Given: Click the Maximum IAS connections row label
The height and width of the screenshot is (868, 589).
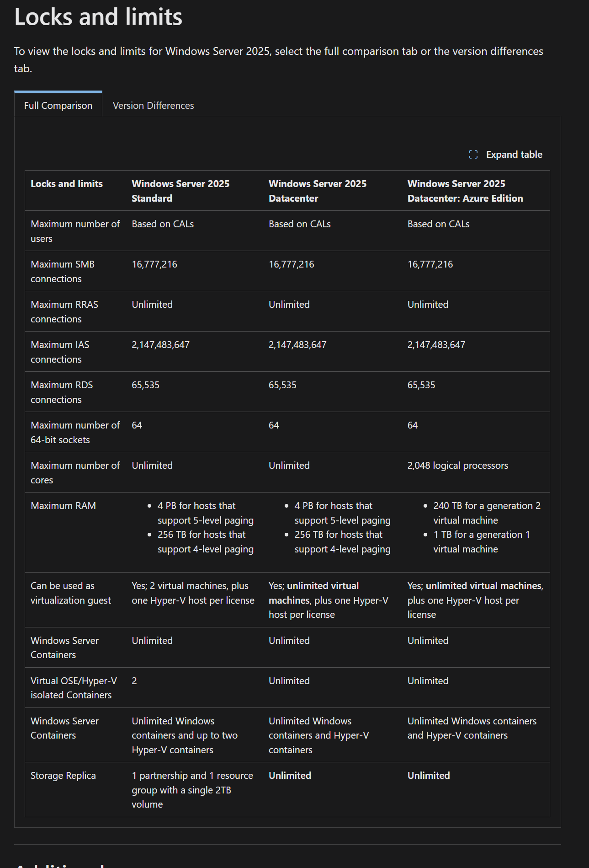Looking at the screenshot, I should pyautogui.click(x=60, y=352).
